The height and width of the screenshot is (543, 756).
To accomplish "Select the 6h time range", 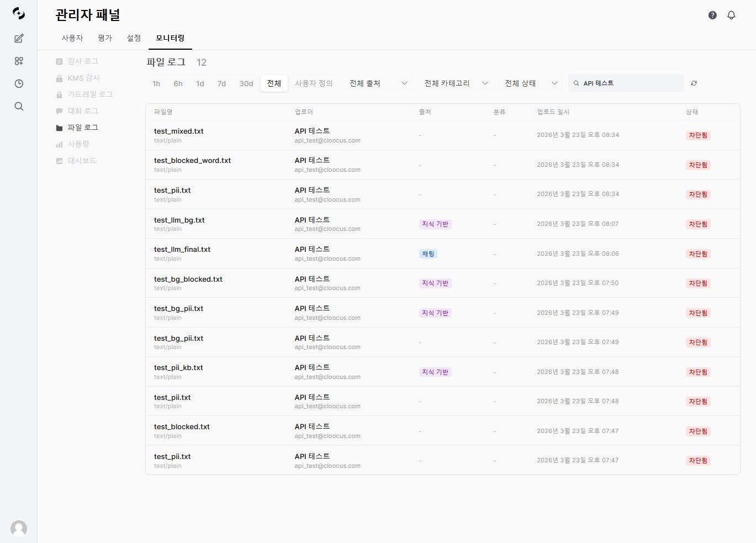I will (178, 83).
